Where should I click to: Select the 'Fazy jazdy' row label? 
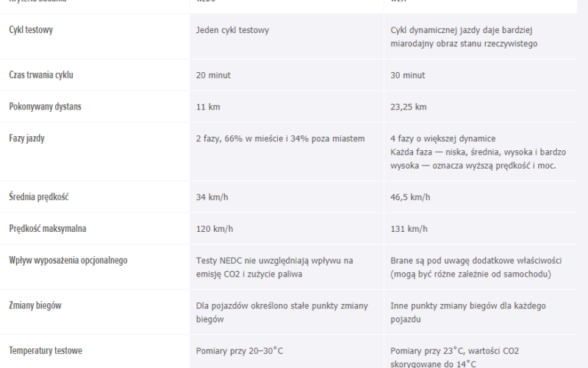pyautogui.click(x=27, y=138)
